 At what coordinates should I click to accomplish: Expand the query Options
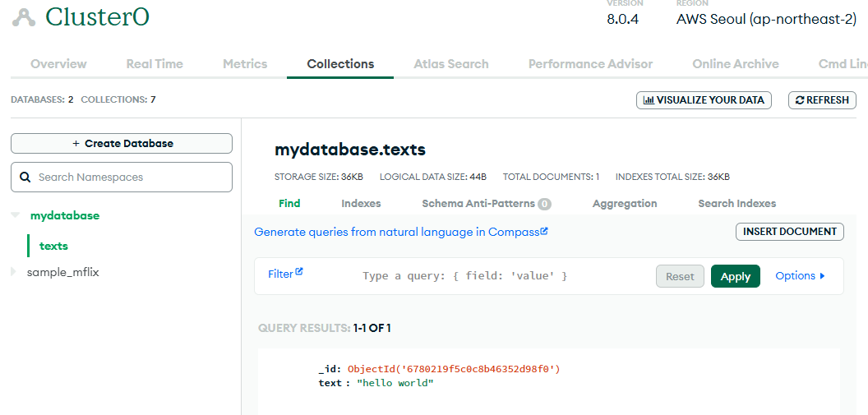[800, 276]
